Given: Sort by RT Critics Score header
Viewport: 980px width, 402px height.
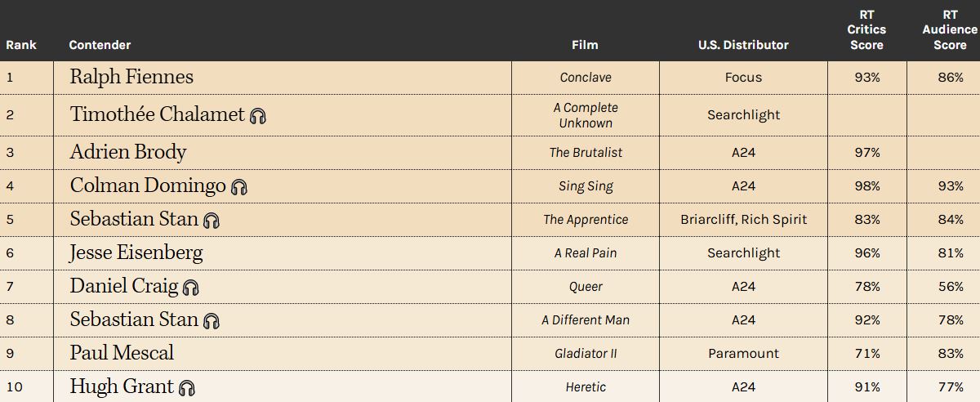Looking at the screenshot, I should click(x=866, y=30).
